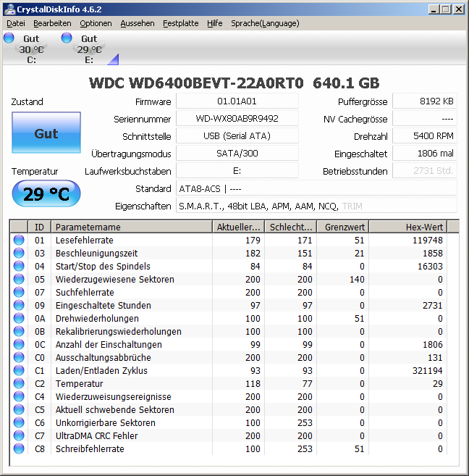
Task: Open the Festplatte menu
Action: tap(181, 23)
